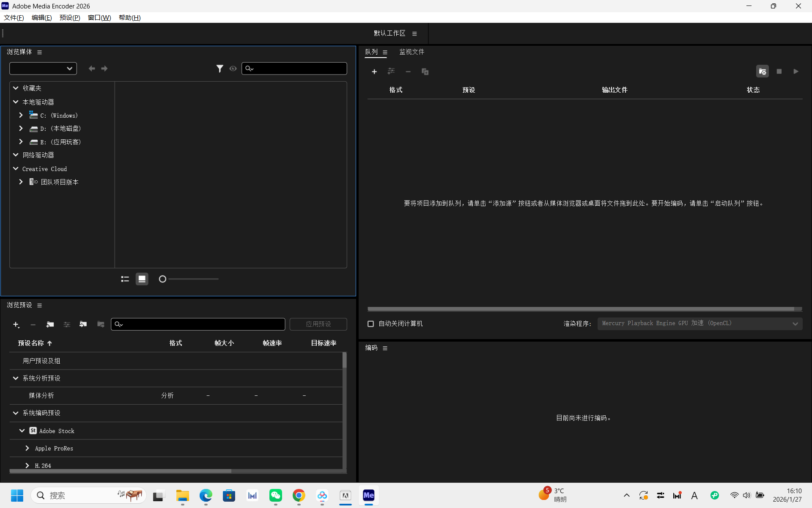Toggle the eye icon in the media browser

(x=233, y=69)
